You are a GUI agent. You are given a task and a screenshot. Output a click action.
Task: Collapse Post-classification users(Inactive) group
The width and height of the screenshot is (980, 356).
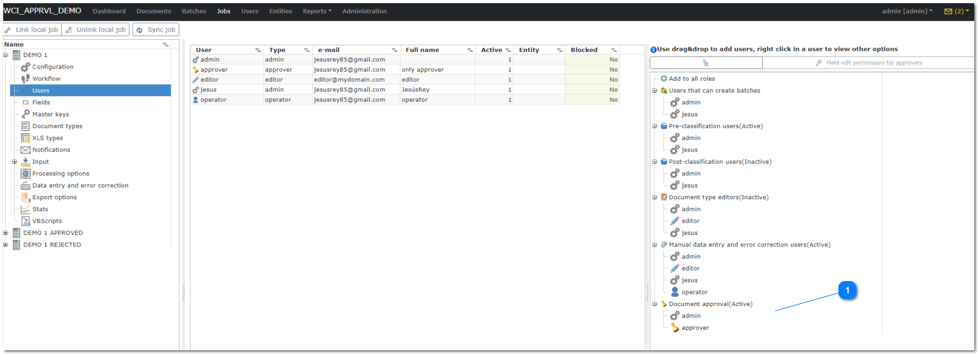click(x=655, y=161)
